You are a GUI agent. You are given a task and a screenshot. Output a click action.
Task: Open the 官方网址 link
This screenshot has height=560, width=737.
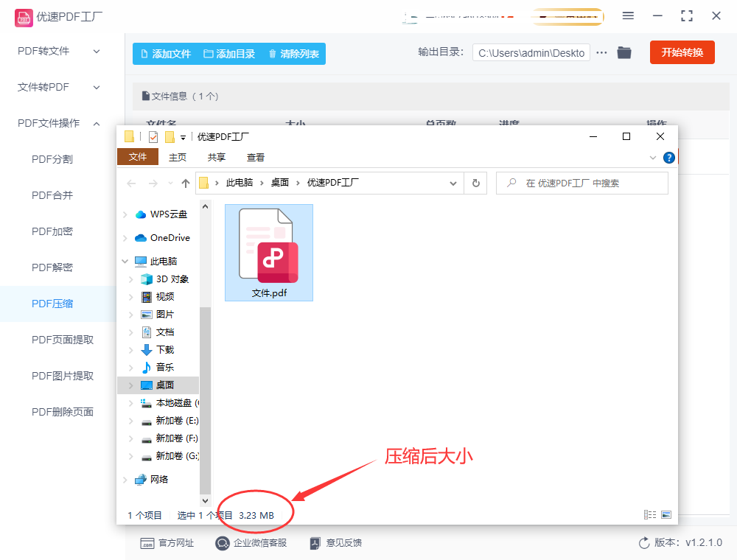[167, 543]
